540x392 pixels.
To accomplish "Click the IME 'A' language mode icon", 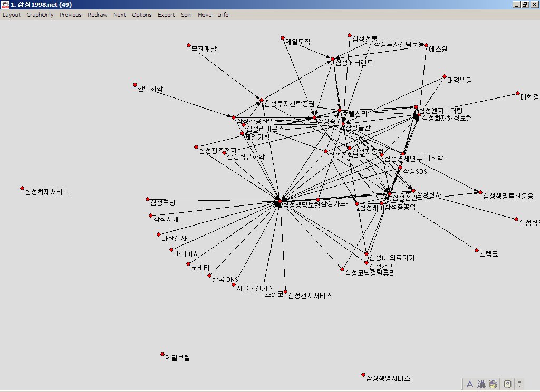I will tap(469, 384).
